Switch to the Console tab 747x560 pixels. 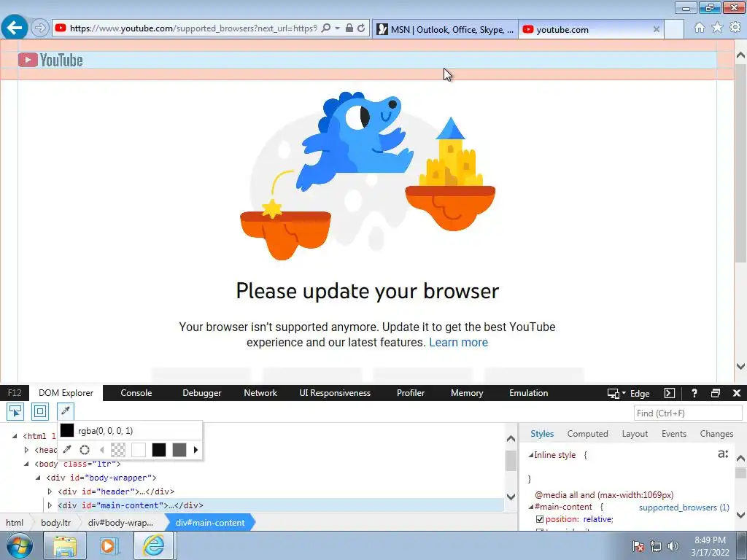point(136,393)
